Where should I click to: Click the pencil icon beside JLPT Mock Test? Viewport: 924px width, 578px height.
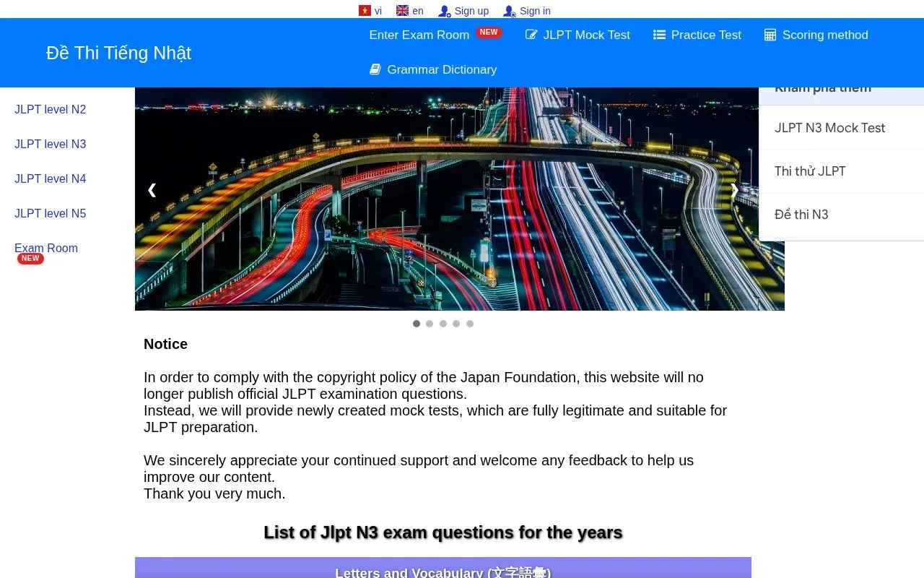tap(531, 35)
